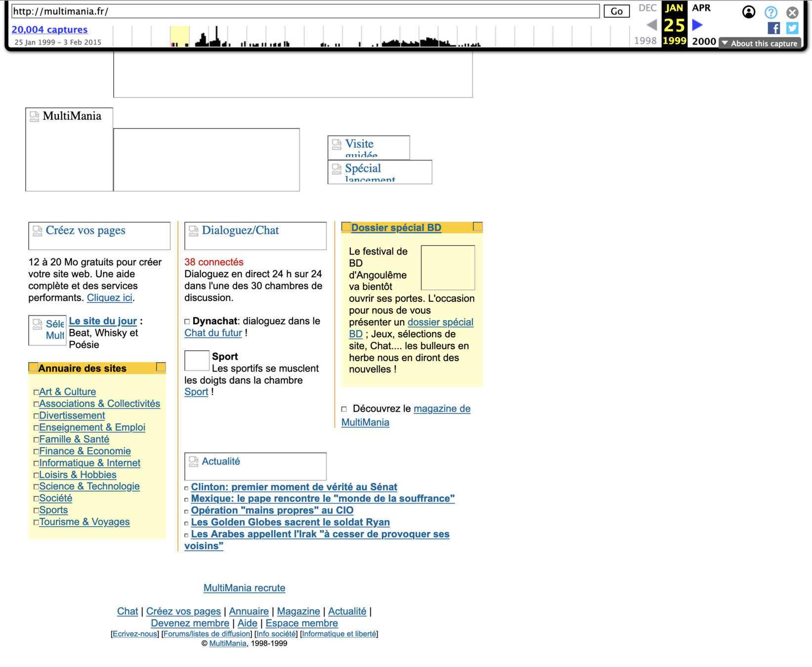812x667 pixels.
Task: Open the Ecrivez-nous footer link
Action: click(x=135, y=634)
